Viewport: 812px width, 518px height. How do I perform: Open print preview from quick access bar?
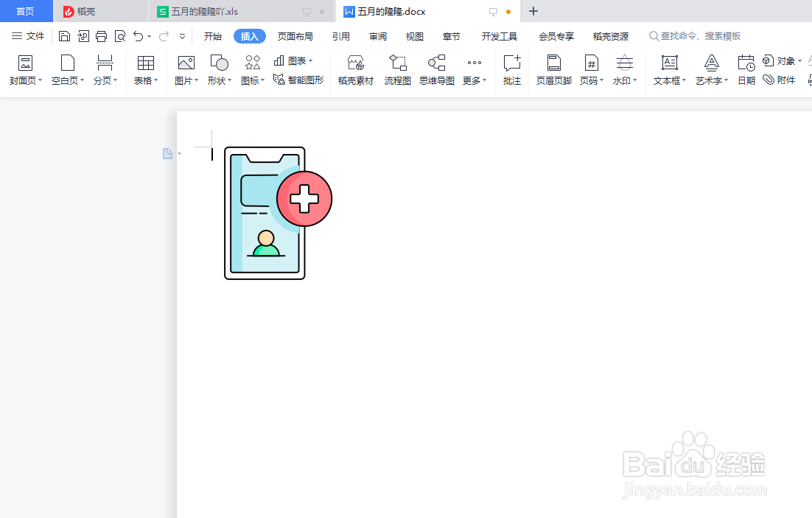coord(119,35)
